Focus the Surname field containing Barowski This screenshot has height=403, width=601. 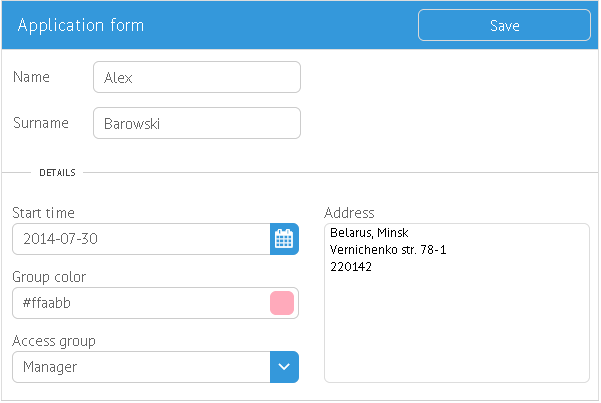[196, 124]
